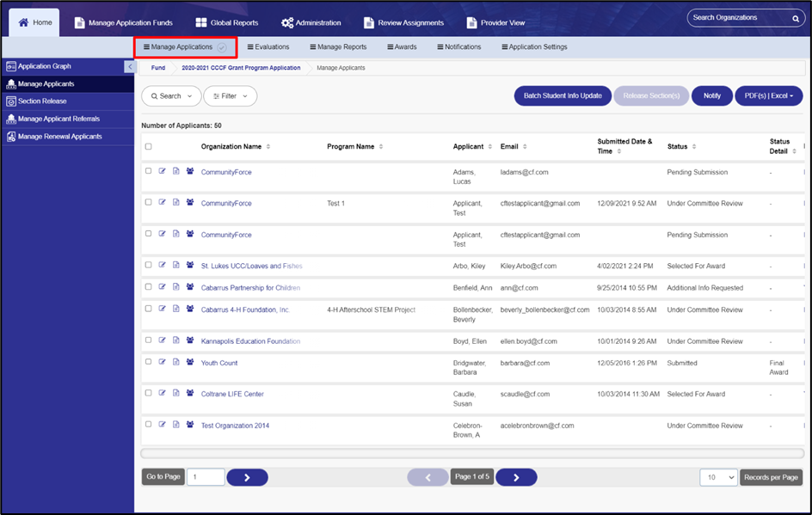Open the Manage Reports menu
The width and height of the screenshot is (812, 515).
338,47
